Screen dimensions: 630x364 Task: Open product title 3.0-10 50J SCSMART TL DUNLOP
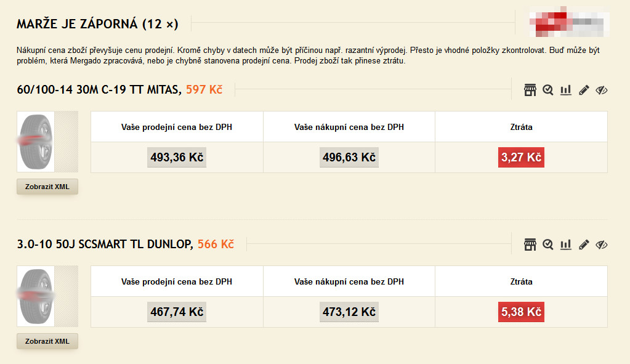pos(105,244)
